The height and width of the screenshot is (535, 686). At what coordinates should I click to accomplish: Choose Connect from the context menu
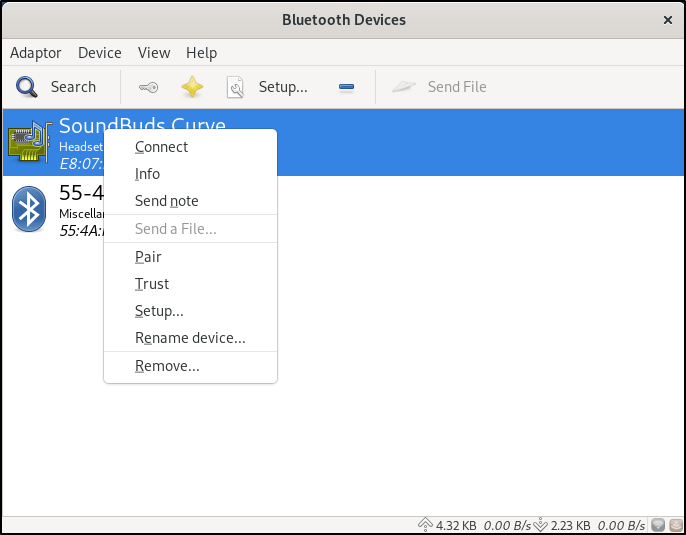pos(161,147)
